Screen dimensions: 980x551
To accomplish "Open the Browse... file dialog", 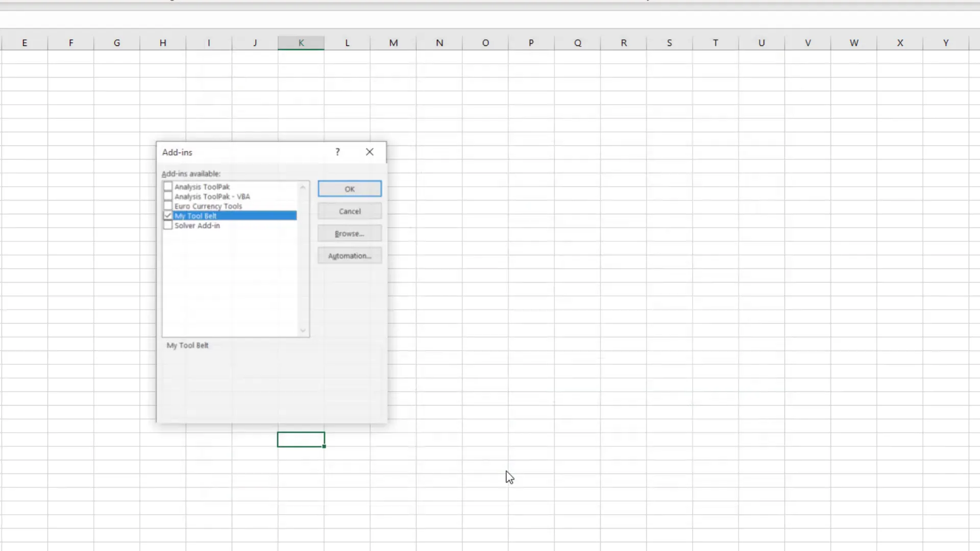I will click(x=350, y=234).
